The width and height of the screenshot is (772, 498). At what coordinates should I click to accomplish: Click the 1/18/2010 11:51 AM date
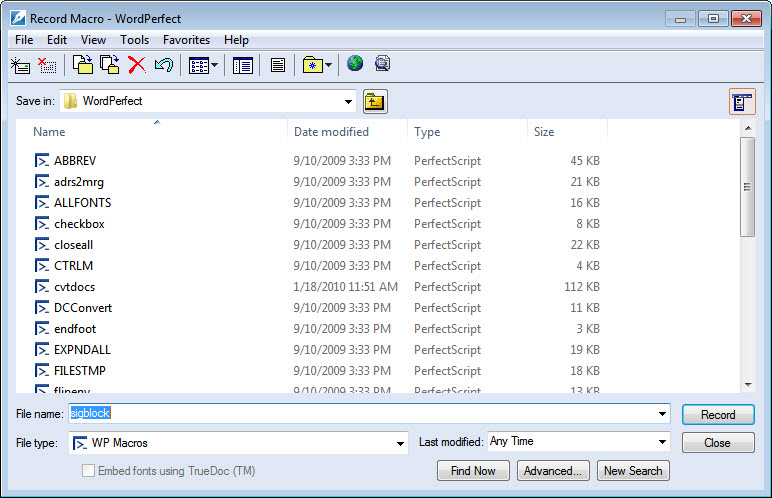pyautogui.click(x=346, y=287)
